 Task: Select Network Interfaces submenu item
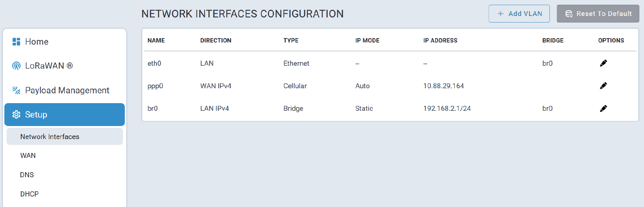(50, 137)
